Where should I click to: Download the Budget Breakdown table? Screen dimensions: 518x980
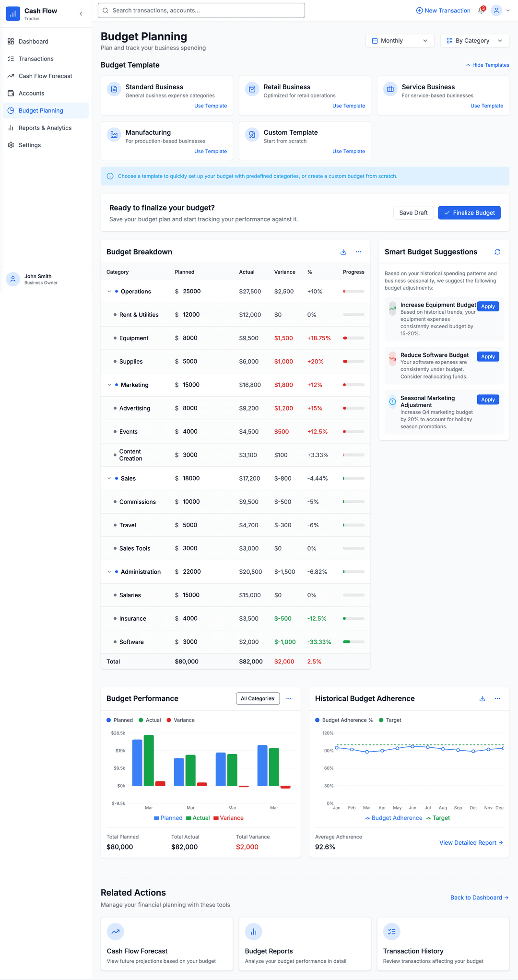tap(343, 252)
